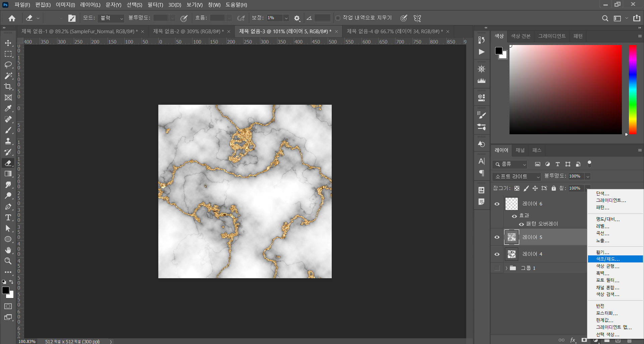Switch to 패스 tab
Image resolution: width=644 pixels, height=344 pixels.
click(537, 150)
